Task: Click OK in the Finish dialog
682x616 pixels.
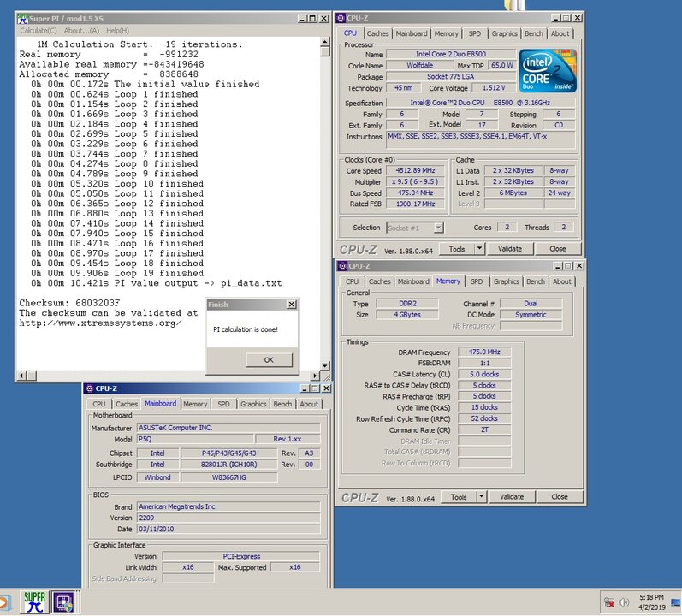Action: (269, 360)
